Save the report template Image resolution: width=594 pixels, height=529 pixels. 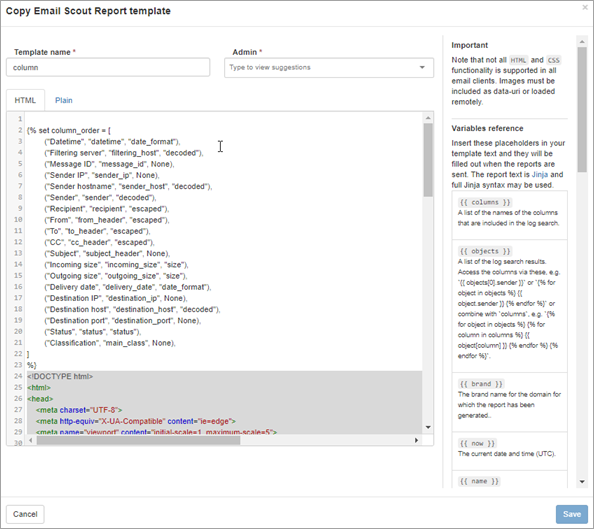pyautogui.click(x=572, y=514)
